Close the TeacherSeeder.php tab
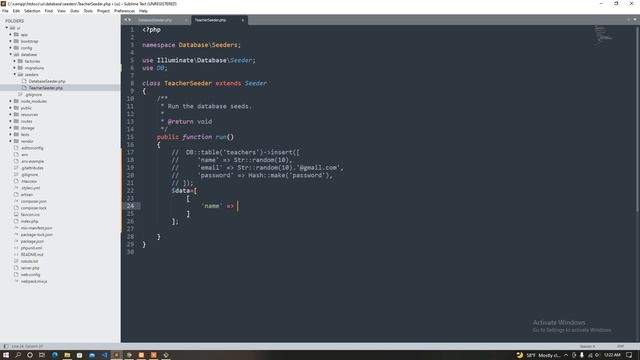Image resolution: width=640 pixels, height=360 pixels. [242, 20]
